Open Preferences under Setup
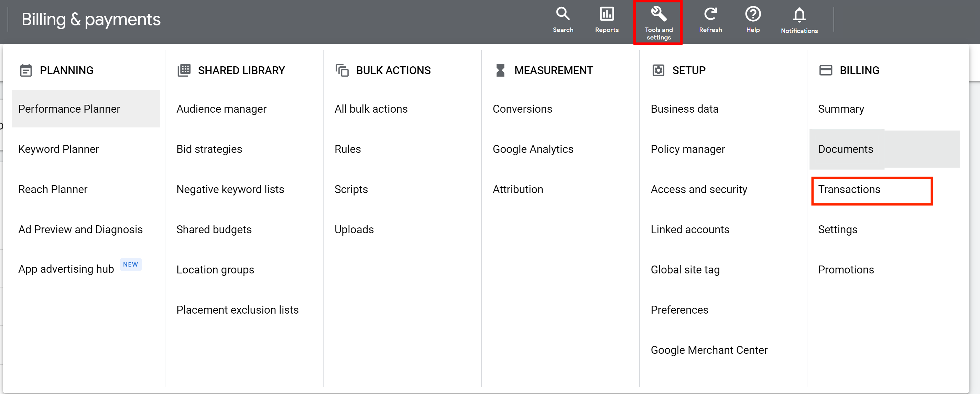Viewport: 980px width, 394px height. click(679, 309)
